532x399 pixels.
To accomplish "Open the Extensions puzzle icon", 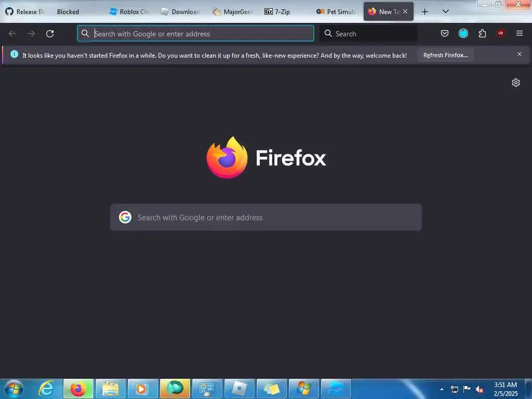I will pos(482,33).
